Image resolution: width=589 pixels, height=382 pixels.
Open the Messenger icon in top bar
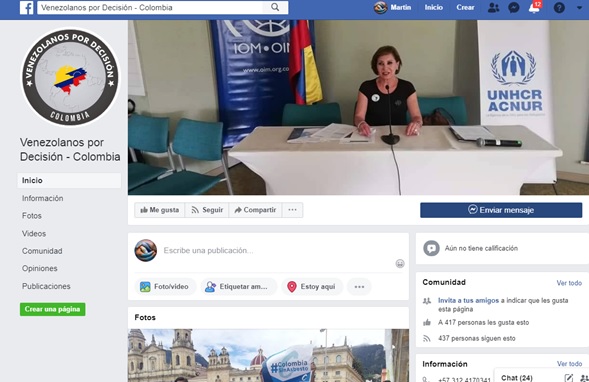[513, 8]
